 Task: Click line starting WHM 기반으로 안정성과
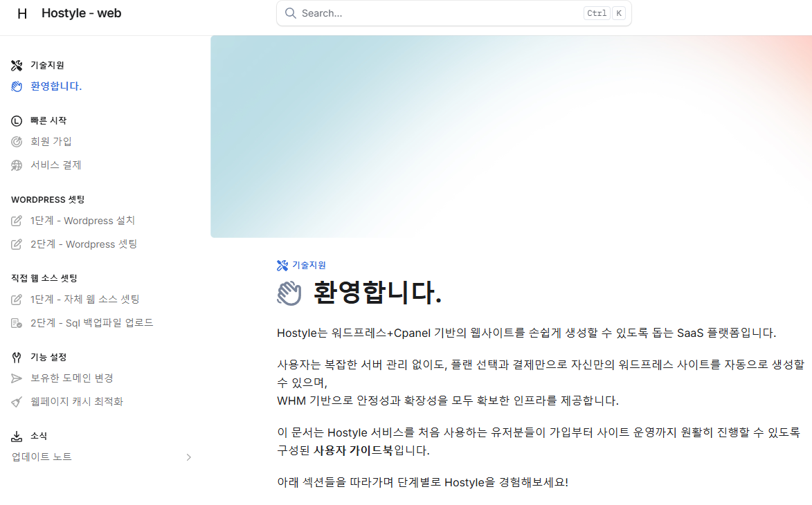click(447, 401)
